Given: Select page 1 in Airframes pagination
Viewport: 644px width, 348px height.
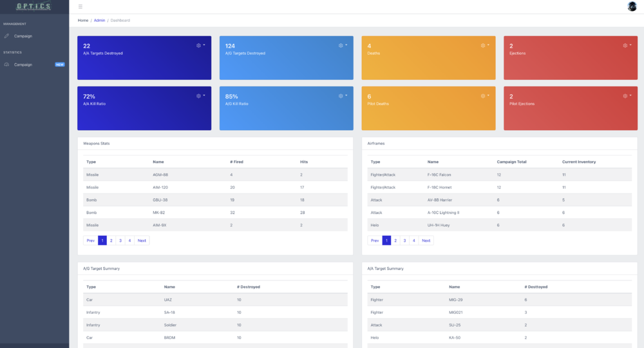Looking at the screenshot, I should pyautogui.click(x=386, y=240).
